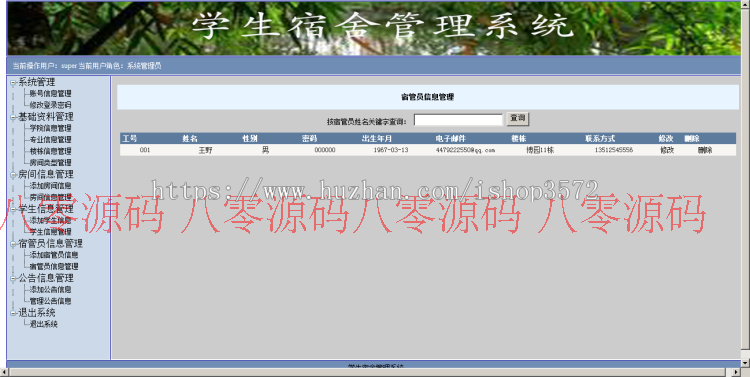
Task: Open 账号信息管理 in the sidebar
Action: click(50, 94)
